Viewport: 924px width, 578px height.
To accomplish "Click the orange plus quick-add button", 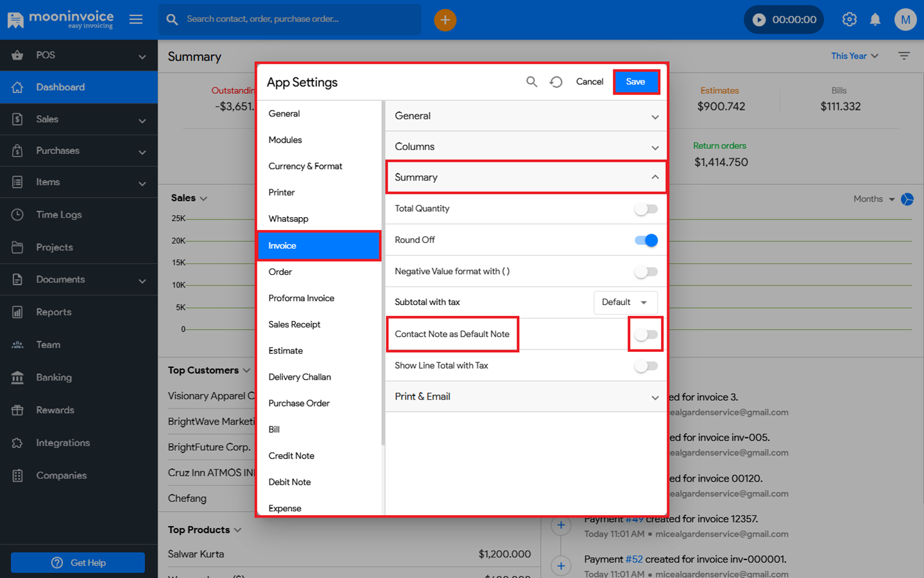I will (x=445, y=20).
